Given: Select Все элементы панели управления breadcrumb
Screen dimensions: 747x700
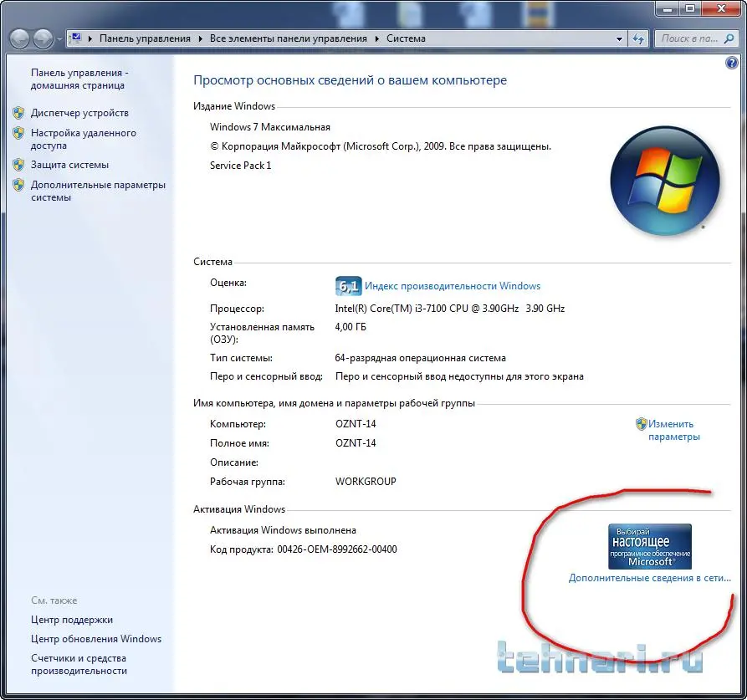Looking at the screenshot, I should click(289, 38).
